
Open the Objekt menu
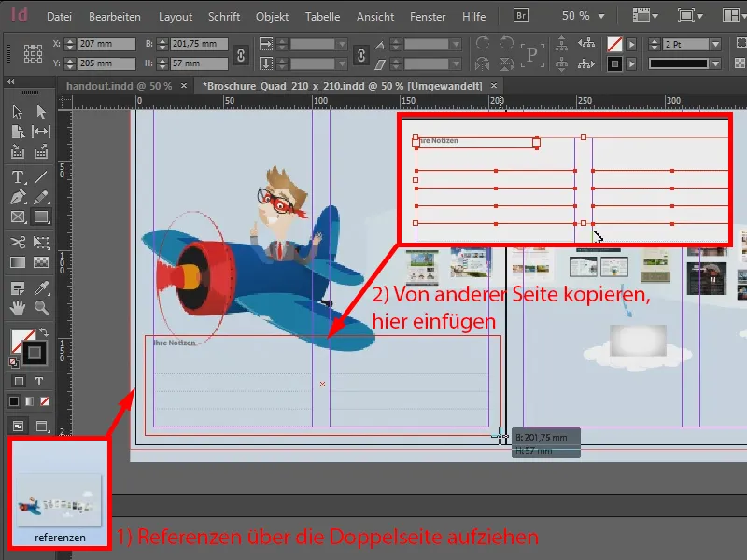pyautogui.click(x=272, y=17)
